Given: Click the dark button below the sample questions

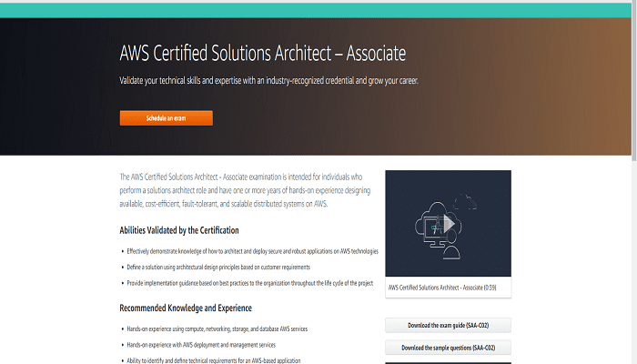Looking at the screenshot, I should pyautogui.click(x=448, y=362).
